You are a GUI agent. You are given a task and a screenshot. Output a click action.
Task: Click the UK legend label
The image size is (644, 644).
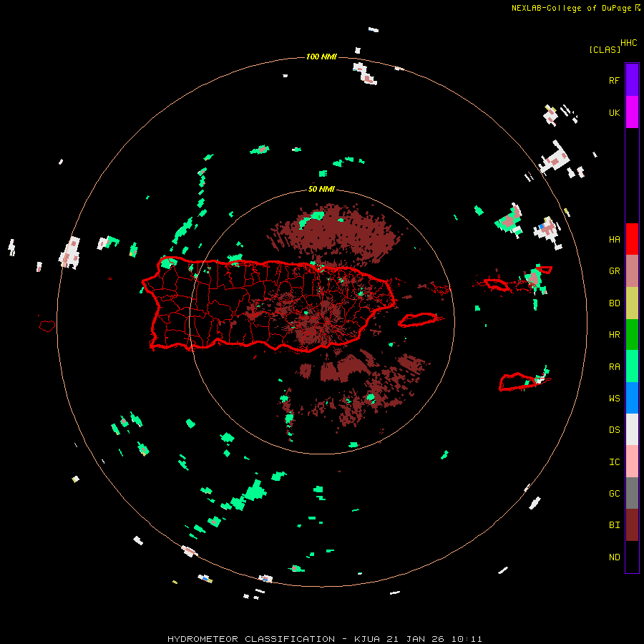coord(614,112)
